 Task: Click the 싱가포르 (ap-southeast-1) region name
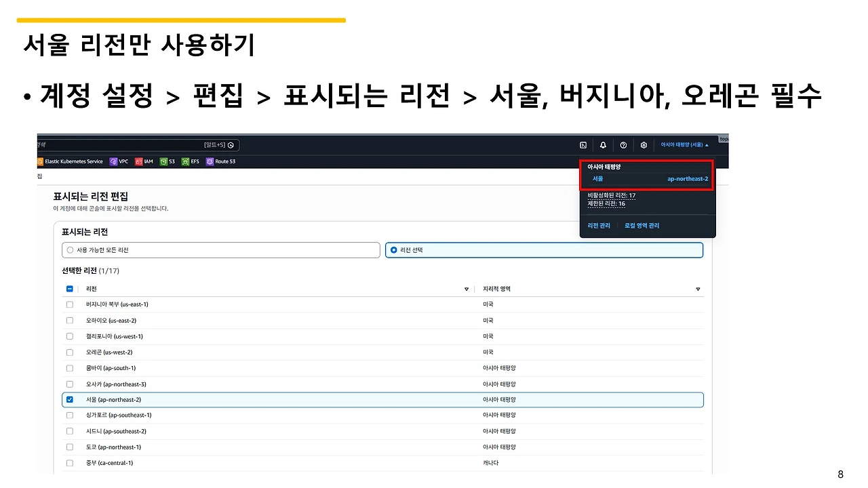(119, 415)
